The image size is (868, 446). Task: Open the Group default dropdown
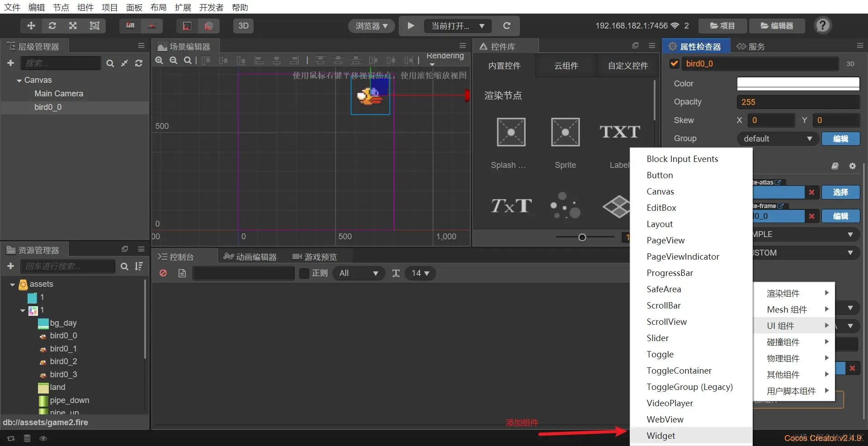coord(778,139)
